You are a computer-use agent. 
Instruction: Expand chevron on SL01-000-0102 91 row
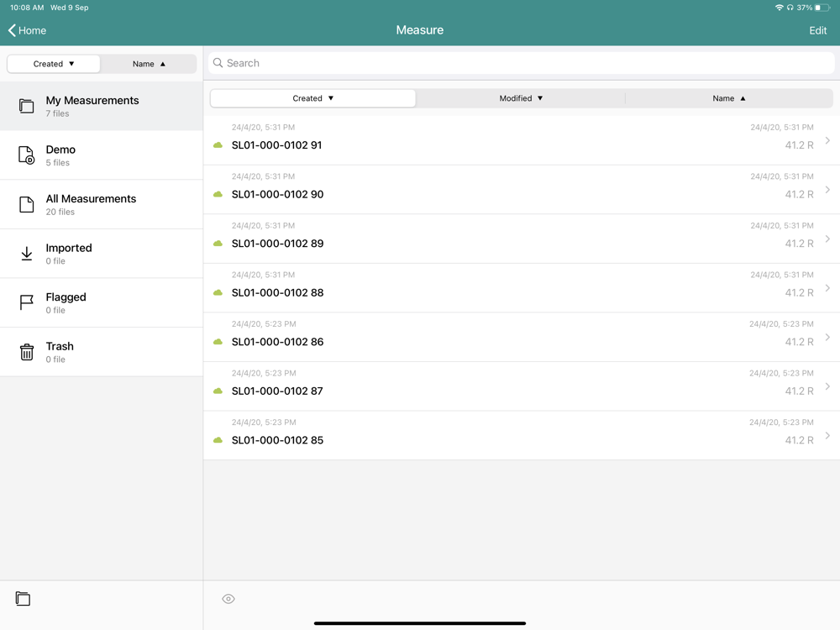827,140
